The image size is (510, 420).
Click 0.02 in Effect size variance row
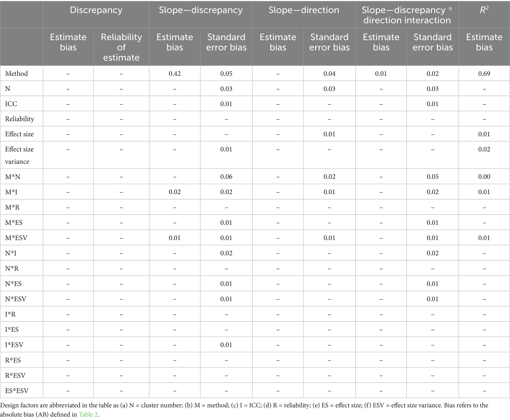pyautogui.click(x=484, y=149)
